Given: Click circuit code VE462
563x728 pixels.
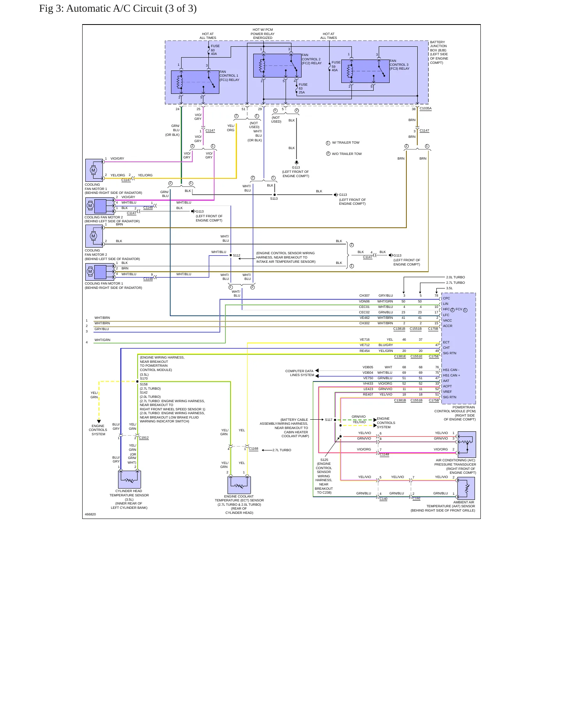Looking at the screenshot, I should pyautogui.click(x=364, y=318).
